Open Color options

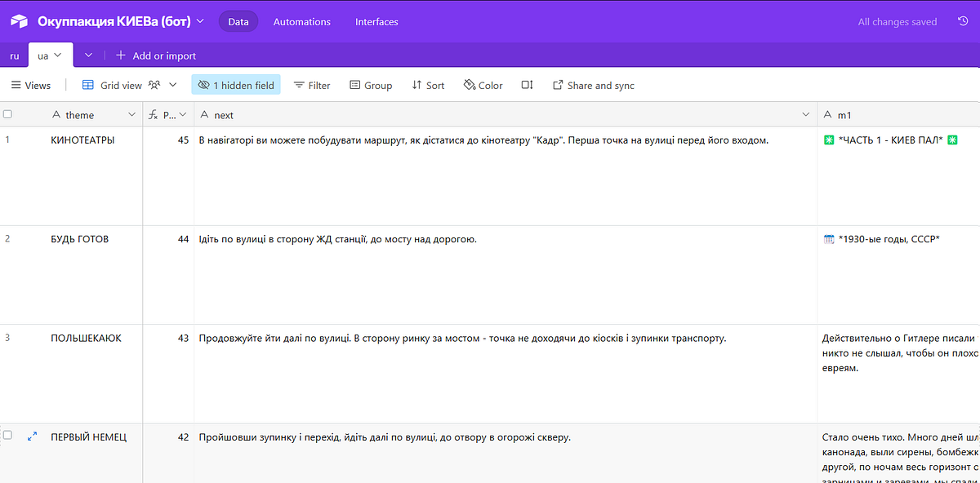483,85
